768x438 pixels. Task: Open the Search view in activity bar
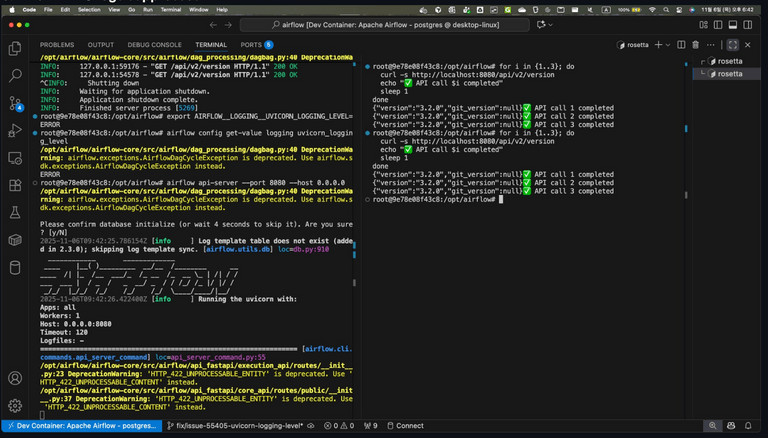(x=15, y=75)
